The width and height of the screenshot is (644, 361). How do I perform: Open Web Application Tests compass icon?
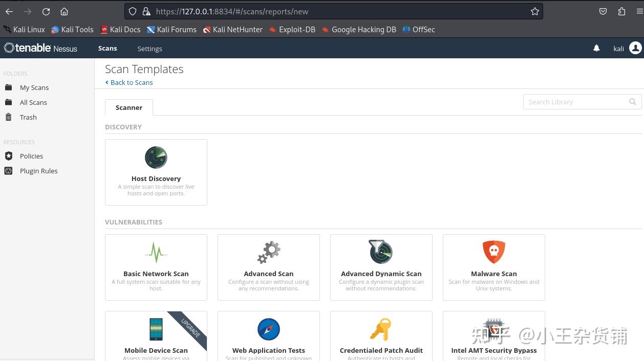pos(269,329)
